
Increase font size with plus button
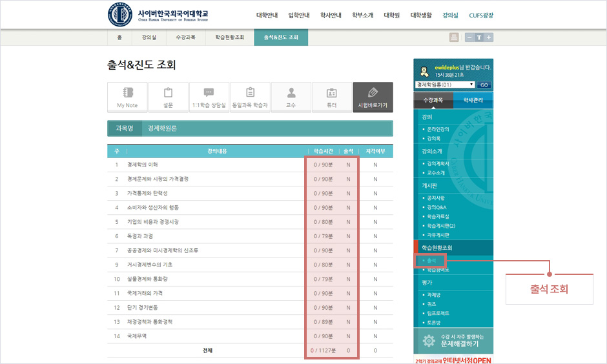tap(489, 37)
